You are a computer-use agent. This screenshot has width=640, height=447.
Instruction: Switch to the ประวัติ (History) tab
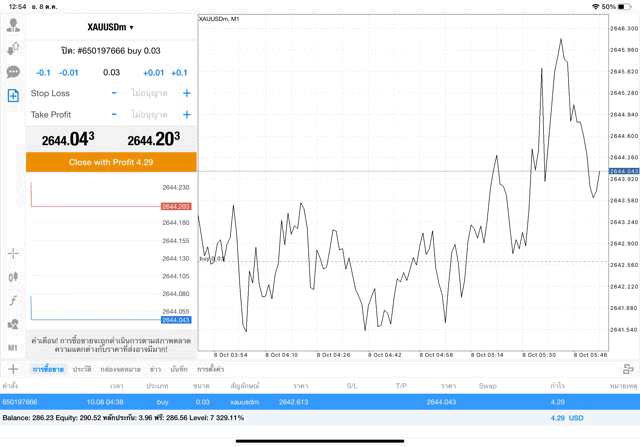80,369
